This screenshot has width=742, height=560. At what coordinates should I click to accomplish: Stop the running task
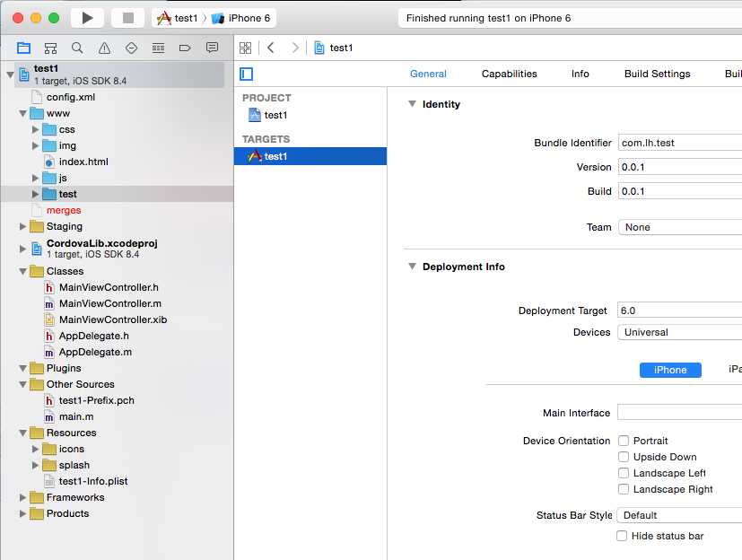pos(127,18)
